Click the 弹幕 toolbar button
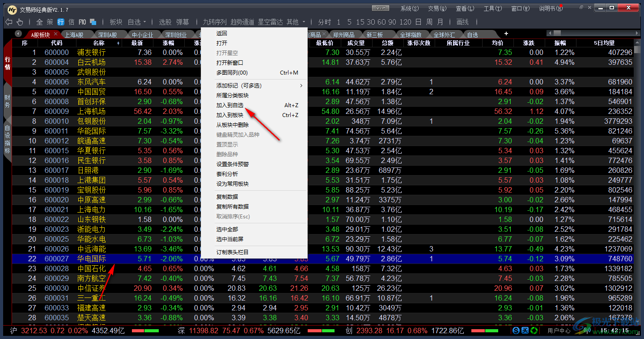The height and width of the screenshot is (339, 644). (x=182, y=22)
